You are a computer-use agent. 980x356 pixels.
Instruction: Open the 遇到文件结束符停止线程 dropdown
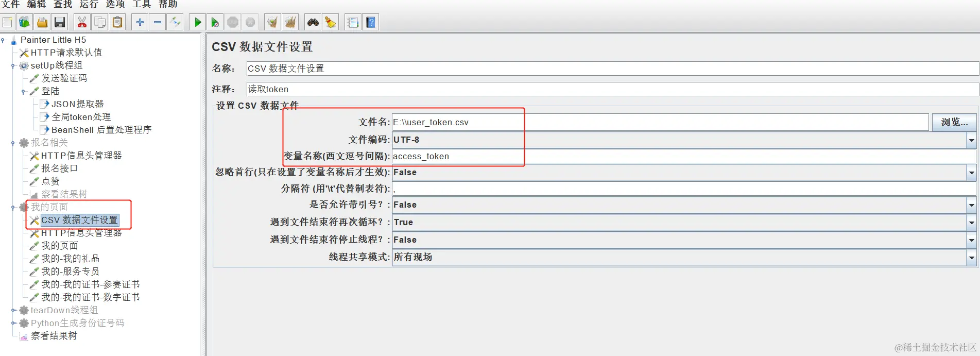point(971,240)
